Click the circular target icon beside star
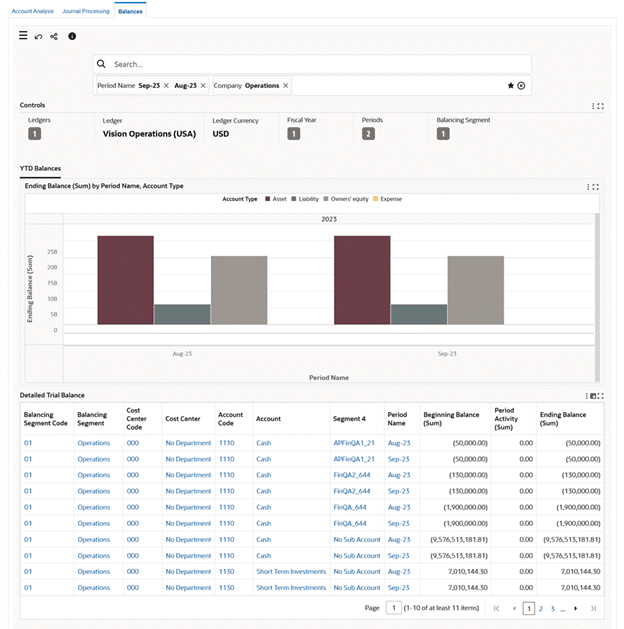The width and height of the screenshot is (624, 629). click(x=521, y=85)
